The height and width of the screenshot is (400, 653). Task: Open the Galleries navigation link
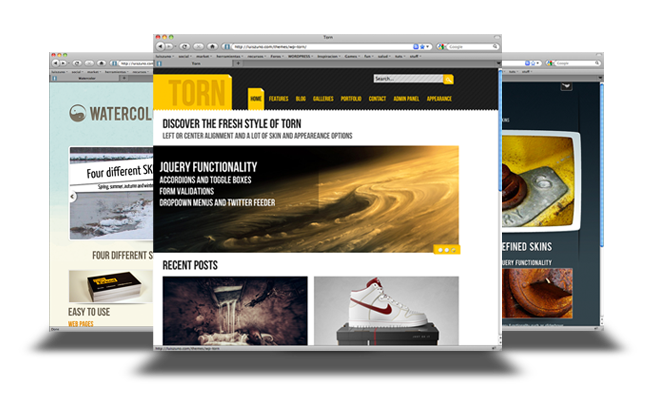323,99
